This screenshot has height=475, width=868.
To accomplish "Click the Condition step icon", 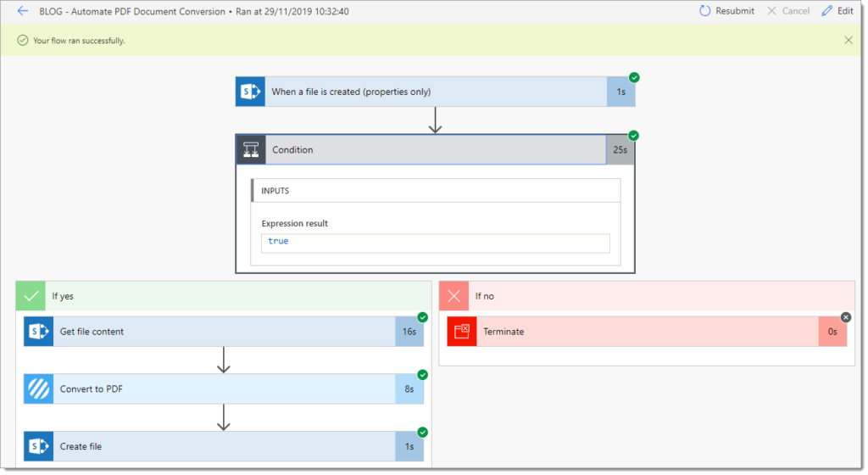I will pyautogui.click(x=251, y=149).
